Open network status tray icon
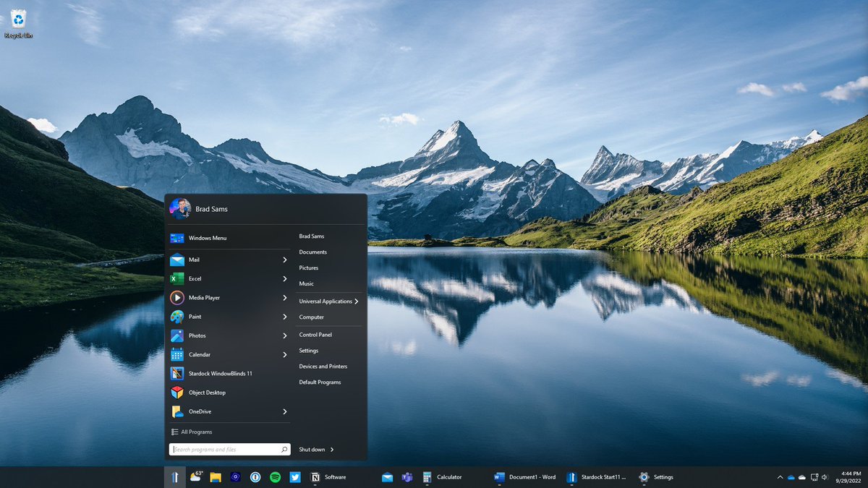Screen dimensions: 868x488 coord(814,477)
